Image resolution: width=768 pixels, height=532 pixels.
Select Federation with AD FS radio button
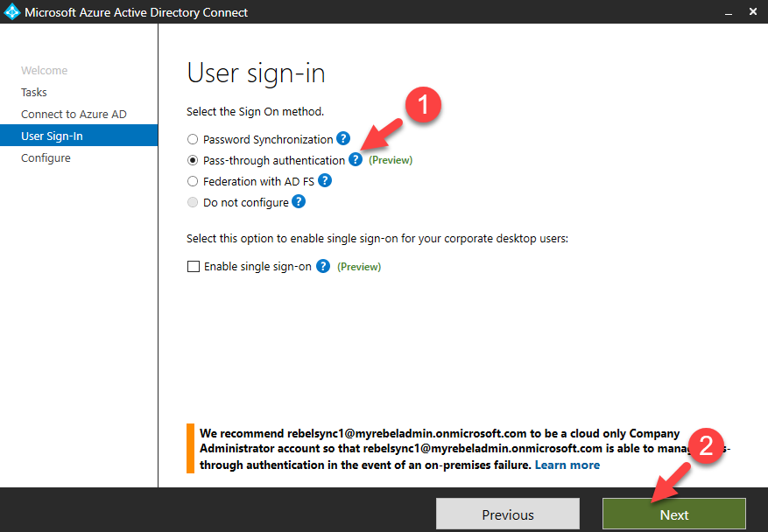[x=193, y=182]
